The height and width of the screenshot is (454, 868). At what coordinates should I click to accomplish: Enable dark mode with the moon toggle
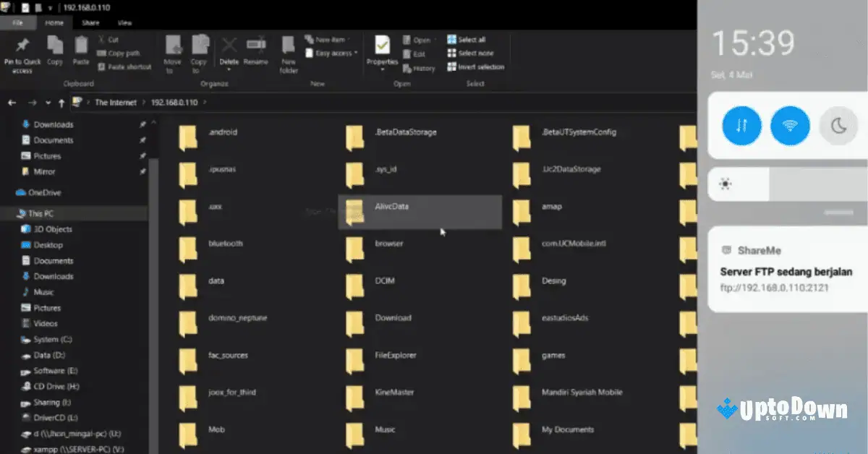[x=838, y=125]
